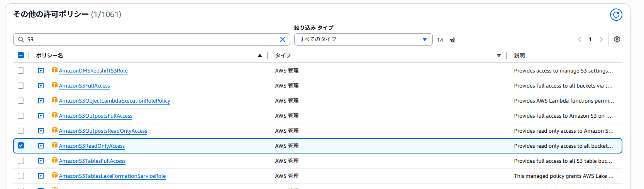Refresh the permissions policy list

pyautogui.click(x=616, y=15)
